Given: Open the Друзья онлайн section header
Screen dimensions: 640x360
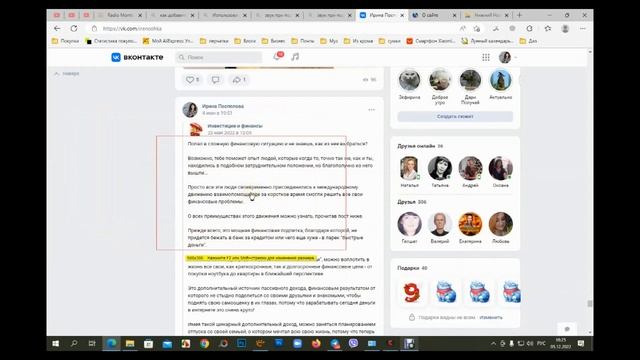Looking at the screenshot, I should (x=420, y=146).
